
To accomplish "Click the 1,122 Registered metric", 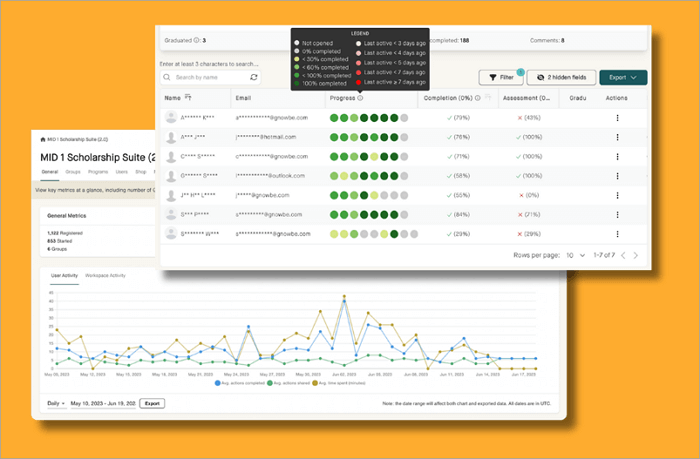I will click(65, 233).
